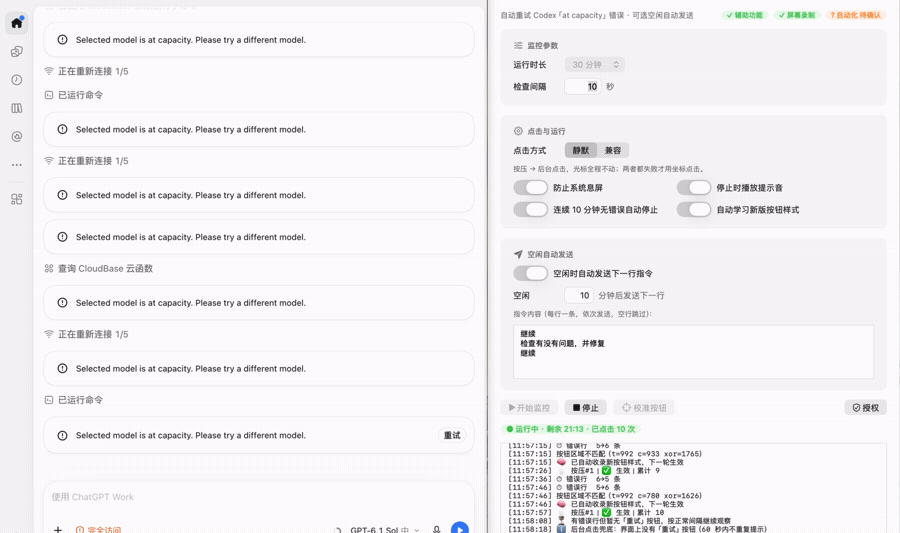Click terminal icon beside lower 已运行命令
This screenshot has width=900, height=533.
tap(49, 400)
